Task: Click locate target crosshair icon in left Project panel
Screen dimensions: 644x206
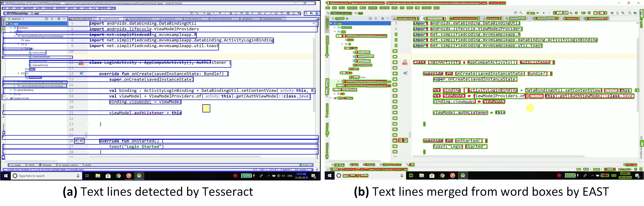Action: click(x=47, y=19)
